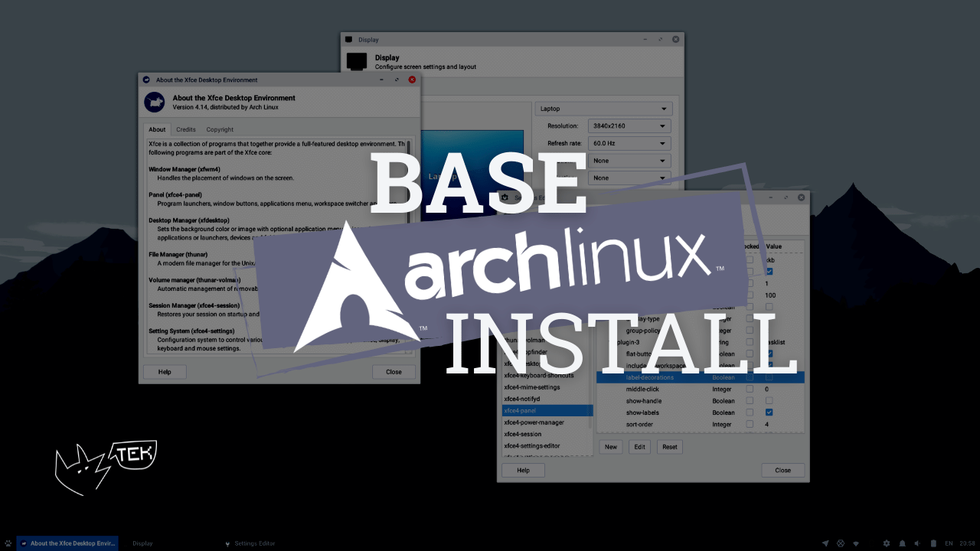The image size is (980, 551).
Task: Expand the Refresh rate 60.0 Hz dropdown
Action: coord(629,143)
